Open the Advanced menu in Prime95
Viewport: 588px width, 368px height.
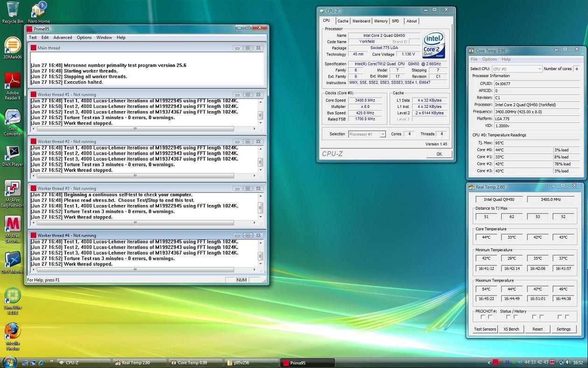tap(63, 37)
